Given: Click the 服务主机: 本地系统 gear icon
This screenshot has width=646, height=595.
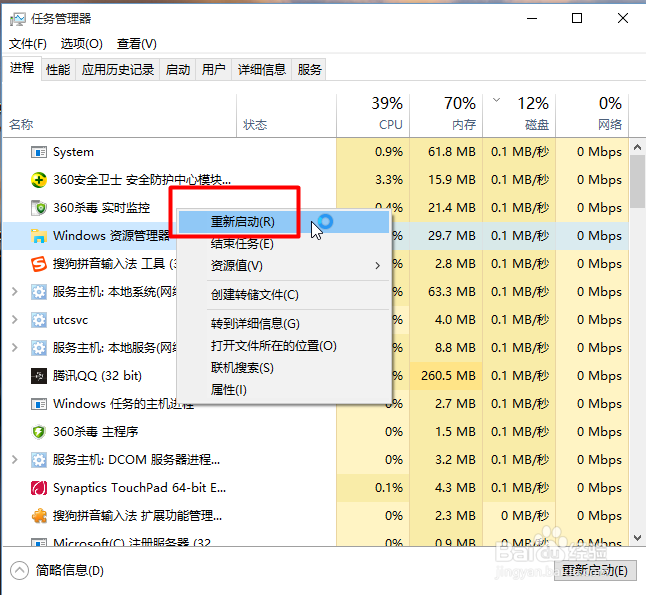Looking at the screenshot, I should pos(39,292).
